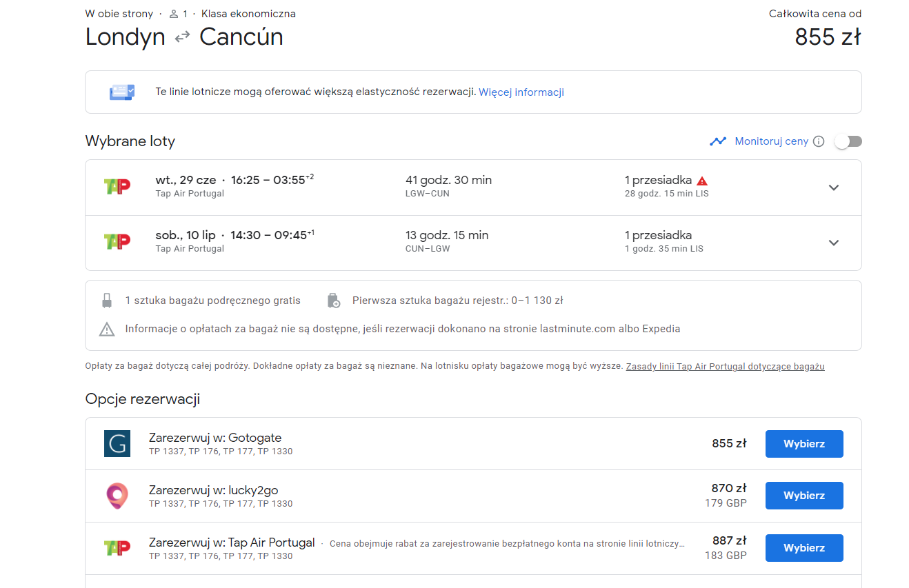This screenshot has height=588, width=909.
Task: Click the Wybrane loty heading
Action: click(x=130, y=141)
